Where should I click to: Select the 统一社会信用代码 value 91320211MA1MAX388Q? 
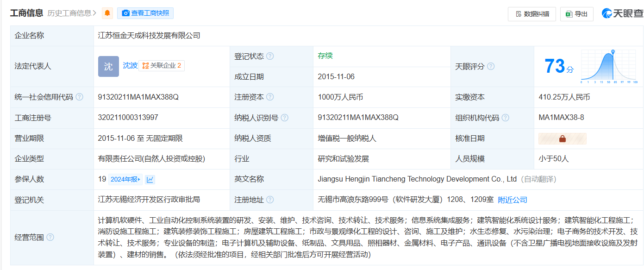pos(138,97)
